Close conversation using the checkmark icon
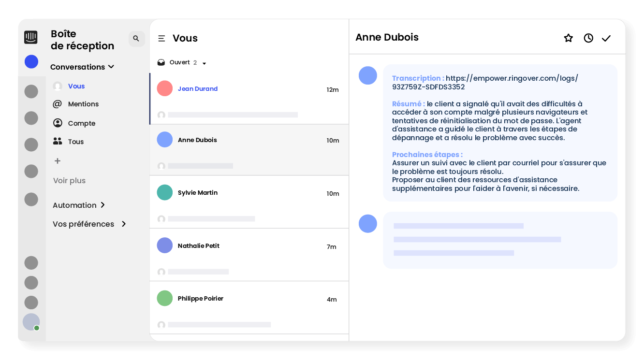644x361 pixels. (606, 38)
